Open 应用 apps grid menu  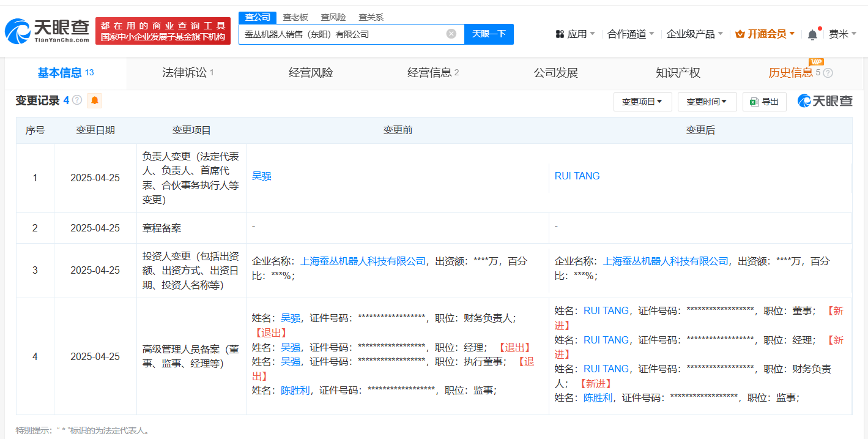pos(574,34)
